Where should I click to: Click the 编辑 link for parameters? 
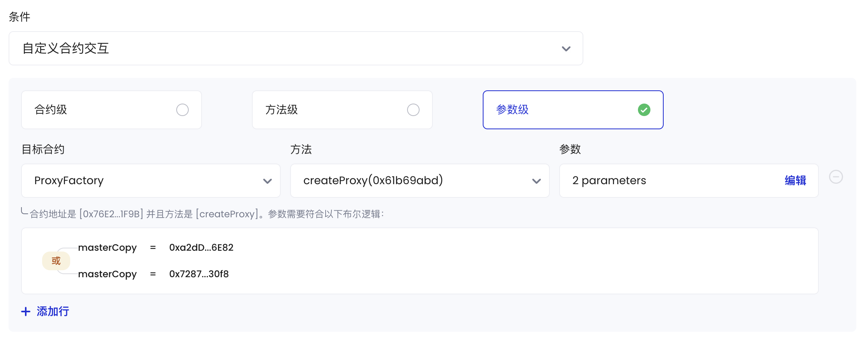click(x=795, y=181)
